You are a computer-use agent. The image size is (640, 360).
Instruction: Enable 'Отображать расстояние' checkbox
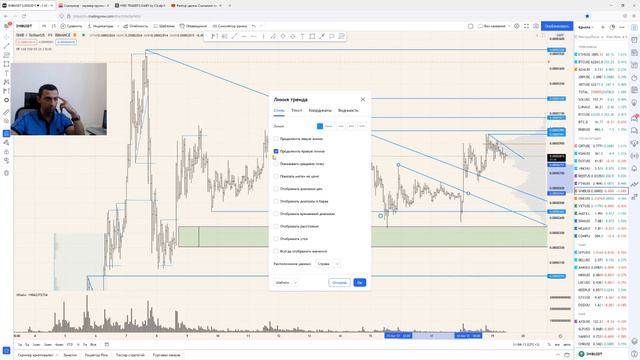pos(276,226)
